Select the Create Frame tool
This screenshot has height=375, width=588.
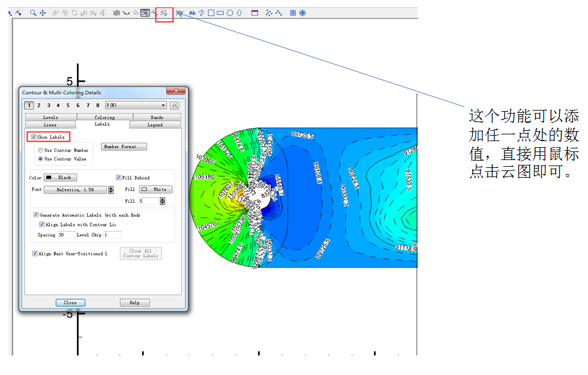click(254, 13)
